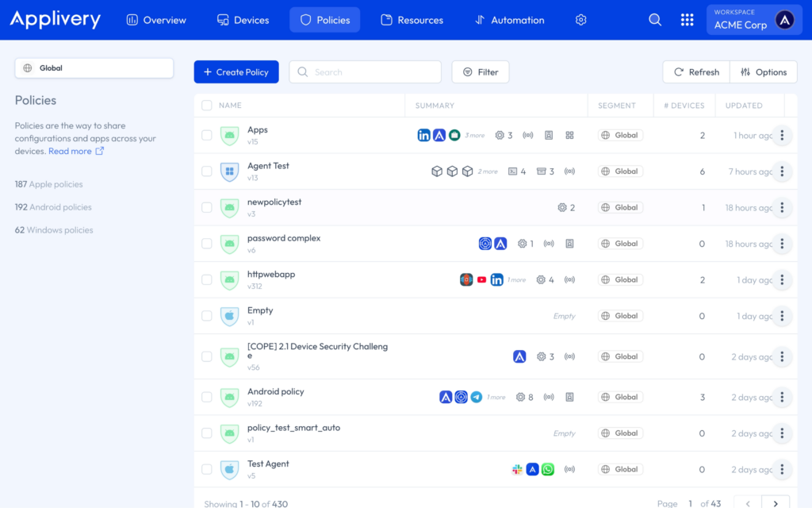This screenshot has width=812, height=508.
Task: Open the Options menu button
Action: (763, 72)
